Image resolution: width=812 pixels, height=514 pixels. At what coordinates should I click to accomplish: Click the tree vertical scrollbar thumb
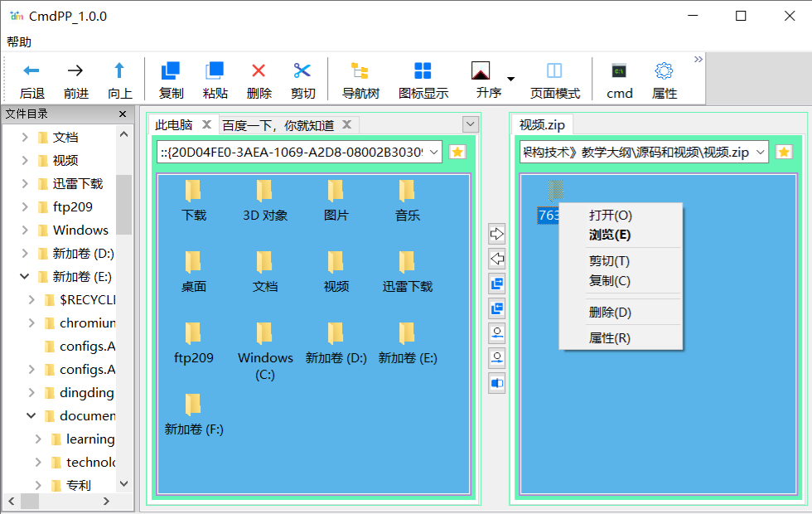pyautogui.click(x=123, y=204)
